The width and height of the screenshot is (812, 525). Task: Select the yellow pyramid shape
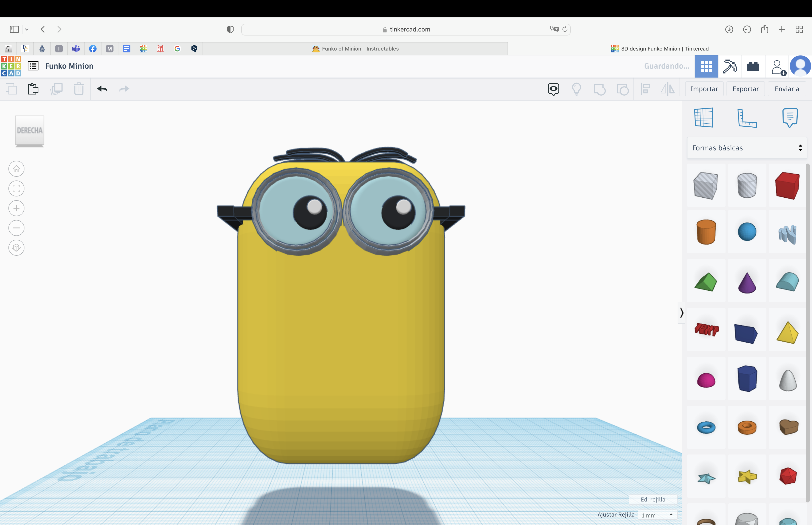coord(788,332)
